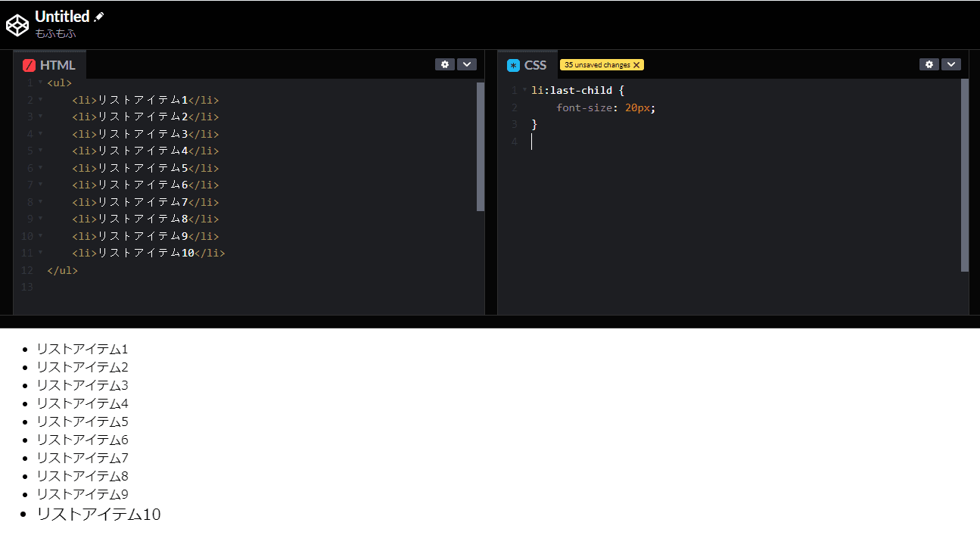Fold the li:last-child rule in CSS
The image size is (980, 535).
pyautogui.click(x=524, y=90)
